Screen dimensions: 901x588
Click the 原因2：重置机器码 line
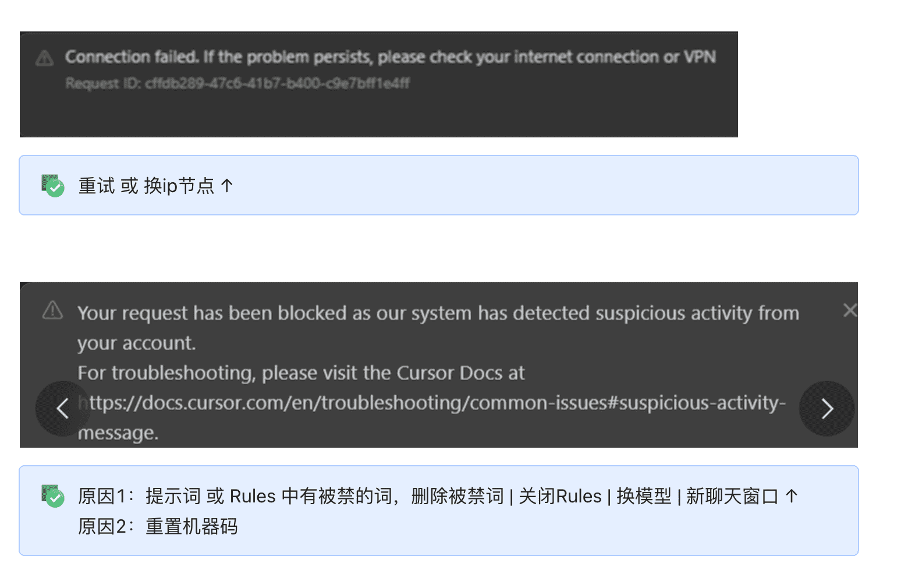[x=158, y=526]
